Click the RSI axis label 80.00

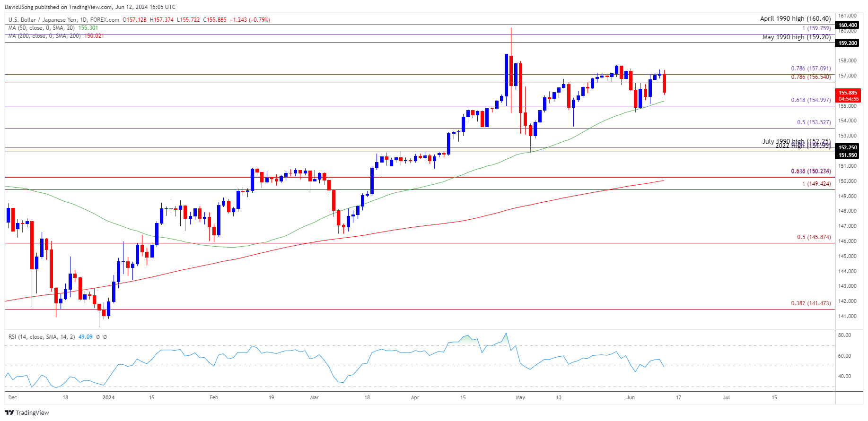845,335
